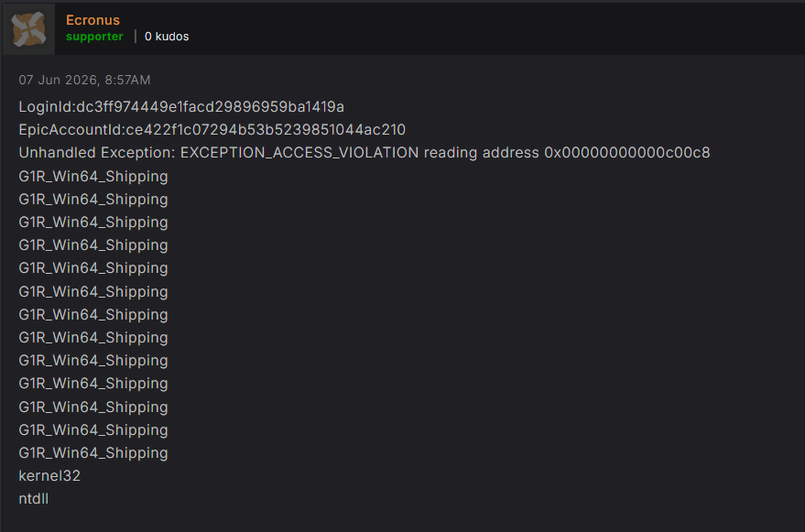
Task: Click the G1R_Win64_Shipping line above kernel32
Action: [93, 453]
